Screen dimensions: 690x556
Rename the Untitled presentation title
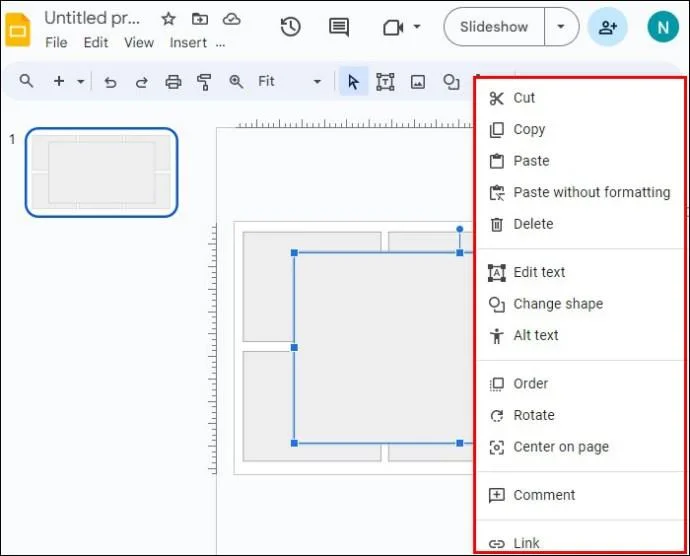(x=92, y=18)
